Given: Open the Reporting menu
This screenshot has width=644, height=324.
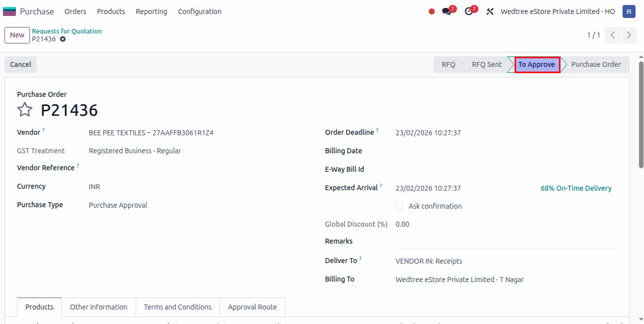Looking at the screenshot, I should point(151,11).
